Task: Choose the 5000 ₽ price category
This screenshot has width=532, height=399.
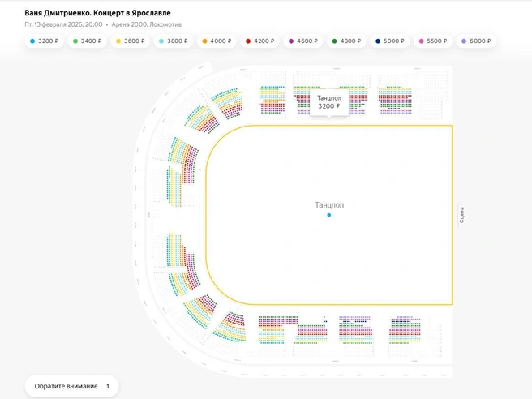Action: click(389, 41)
